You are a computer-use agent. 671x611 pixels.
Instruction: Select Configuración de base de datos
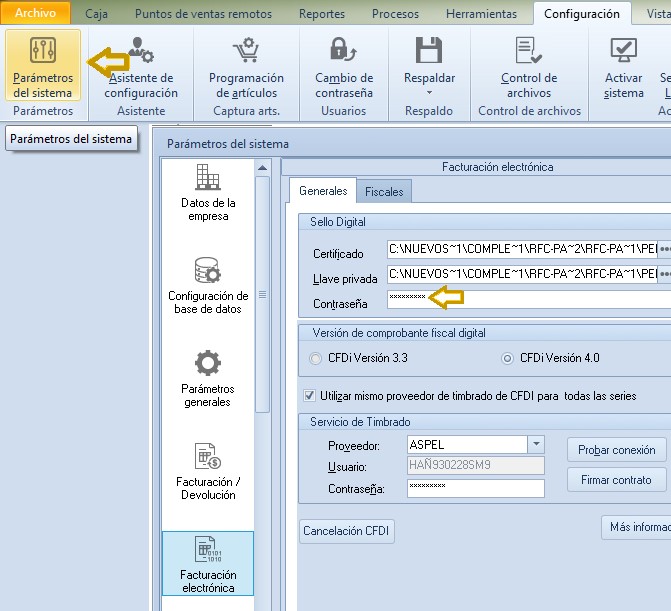208,286
